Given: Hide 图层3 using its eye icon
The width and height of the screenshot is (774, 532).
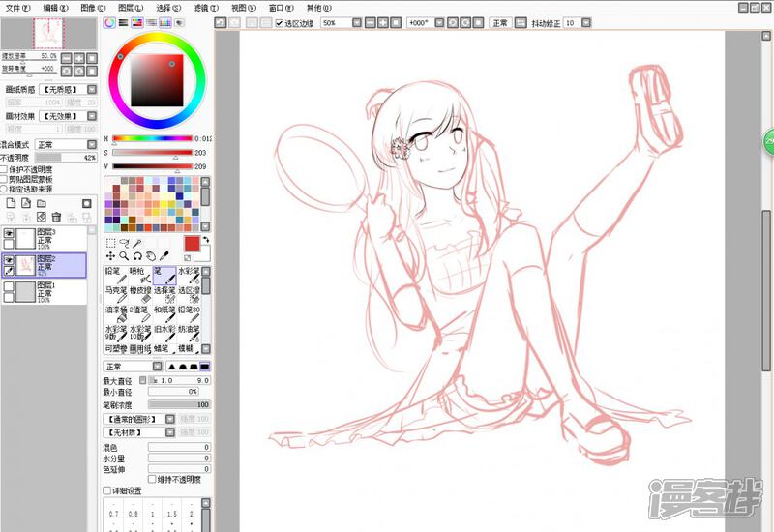Looking at the screenshot, I should (x=9, y=235).
